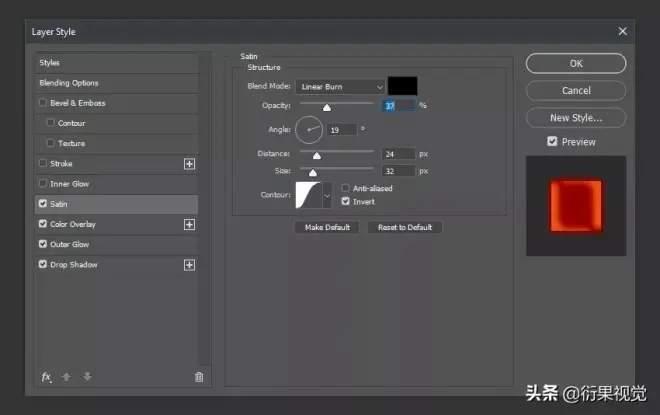Add another Drop Shadow with plus icon

pos(189,265)
